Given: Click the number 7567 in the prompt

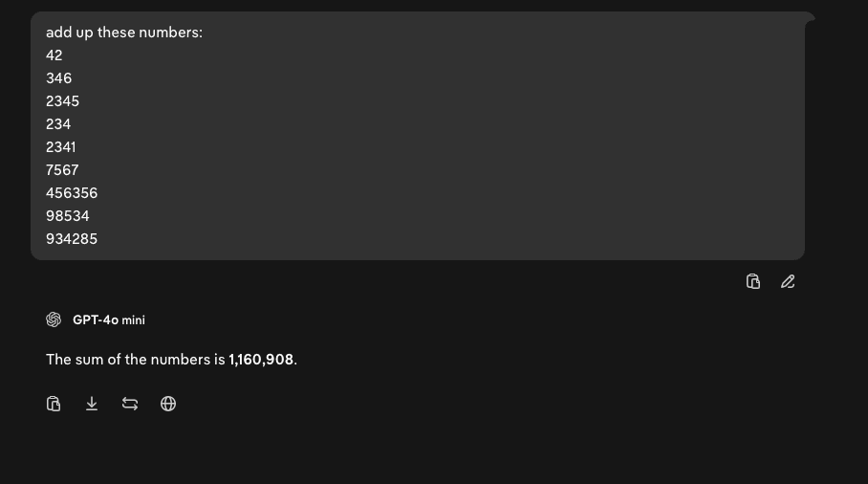Looking at the screenshot, I should 62,170.
